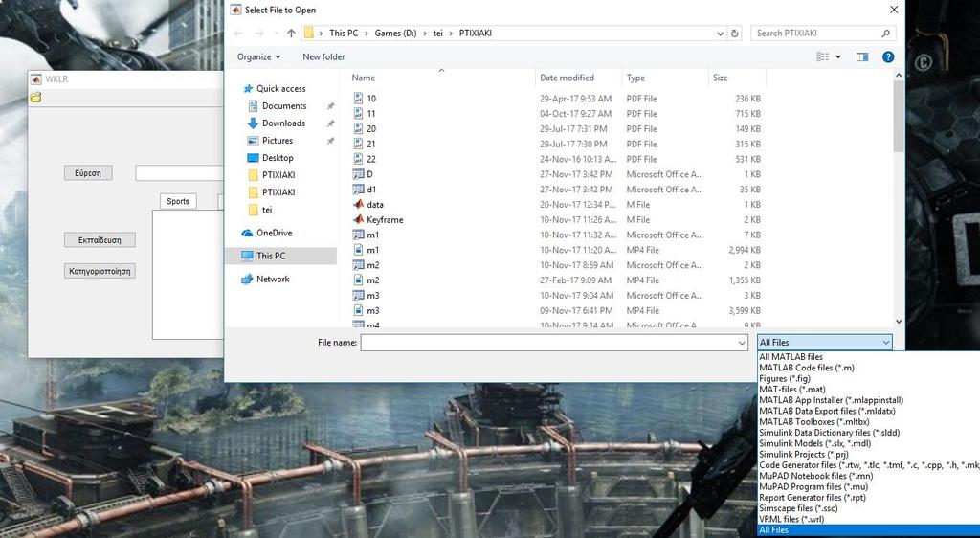The image size is (980, 538).
Task: Select the data M file
Action: coord(375,204)
